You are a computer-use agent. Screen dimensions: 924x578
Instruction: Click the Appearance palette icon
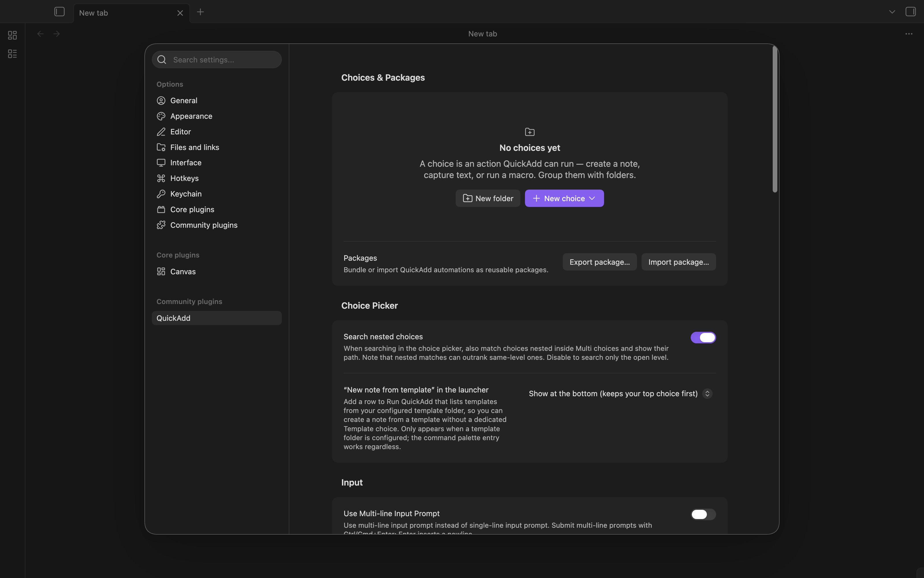161,116
